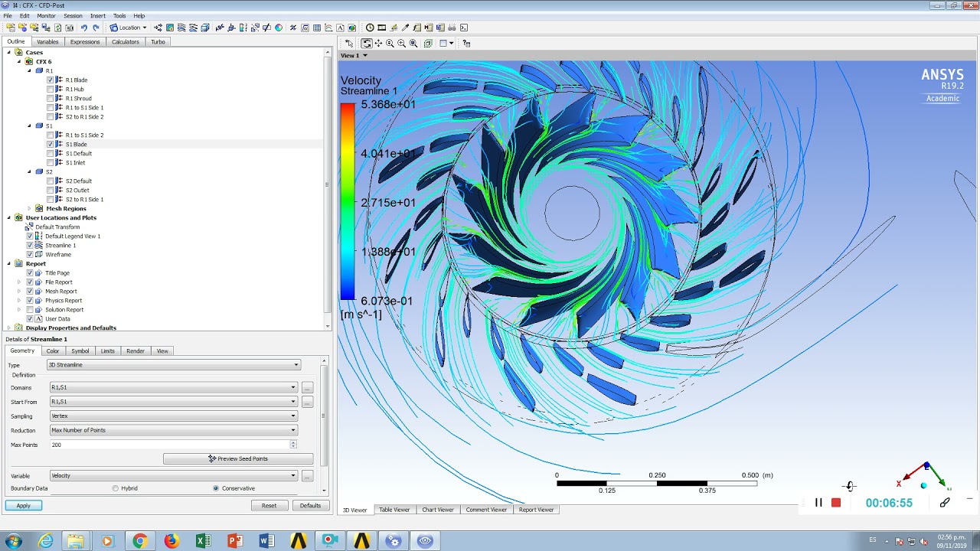Open the Sampling dropdown showing Vertex

[x=174, y=416]
